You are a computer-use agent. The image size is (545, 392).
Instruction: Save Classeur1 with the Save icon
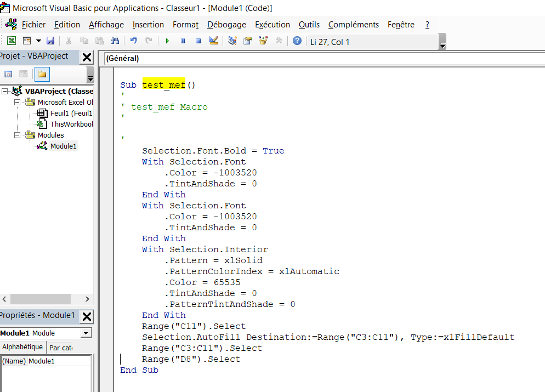(50, 41)
